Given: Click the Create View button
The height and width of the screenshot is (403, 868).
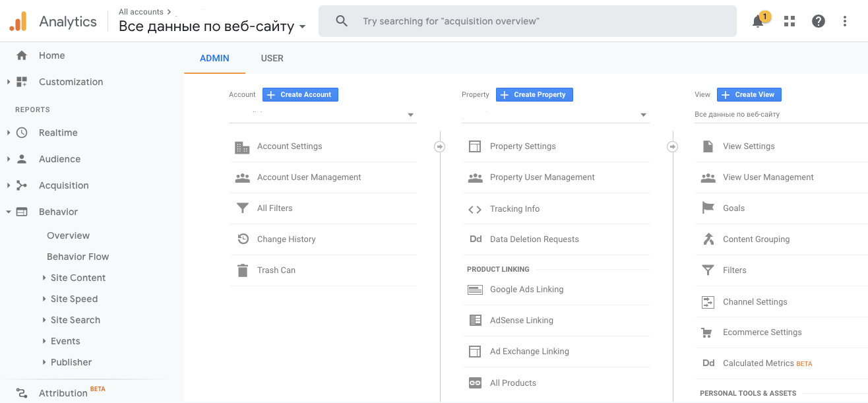Looking at the screenshot, I should pyautogui.click(x=749, y=94).
